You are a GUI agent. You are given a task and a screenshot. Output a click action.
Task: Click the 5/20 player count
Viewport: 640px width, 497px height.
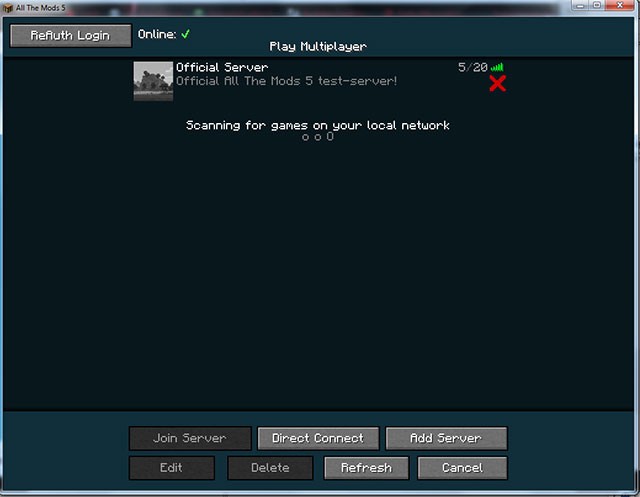tap(473, 67)
